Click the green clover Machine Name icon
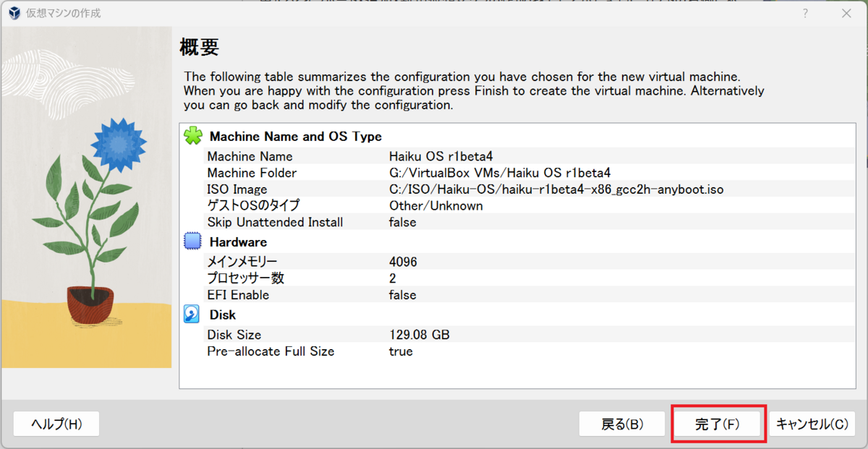868x449 pixels. (192, 136)
